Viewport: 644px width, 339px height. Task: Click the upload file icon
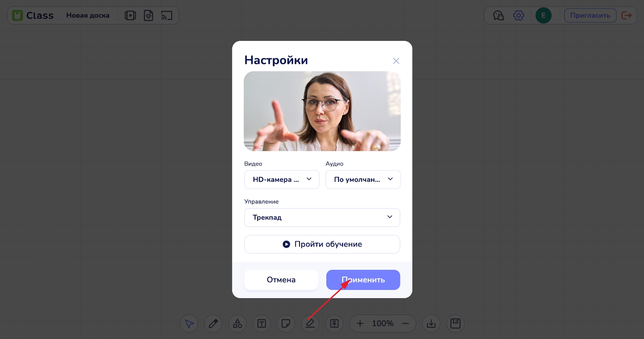[x=334, y=324]
